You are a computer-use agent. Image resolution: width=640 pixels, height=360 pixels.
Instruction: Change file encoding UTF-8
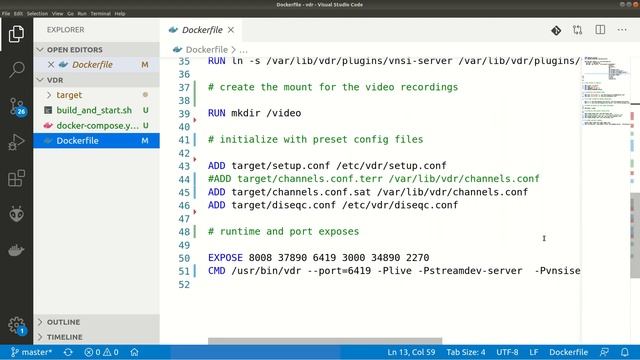pos(507,352)
